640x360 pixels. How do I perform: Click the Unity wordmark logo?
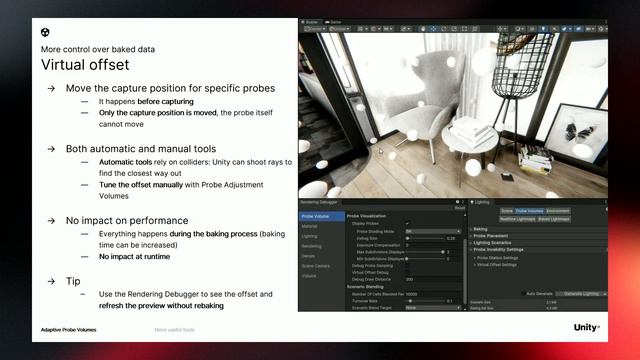[587, 327]
